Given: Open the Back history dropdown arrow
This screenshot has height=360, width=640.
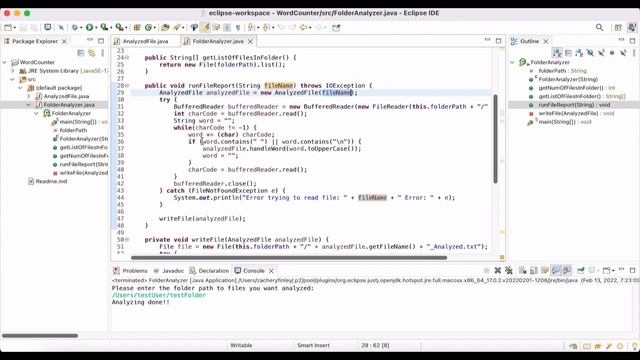Looking at the screenshot, I should pyautogui.click(x=310, y=28).
